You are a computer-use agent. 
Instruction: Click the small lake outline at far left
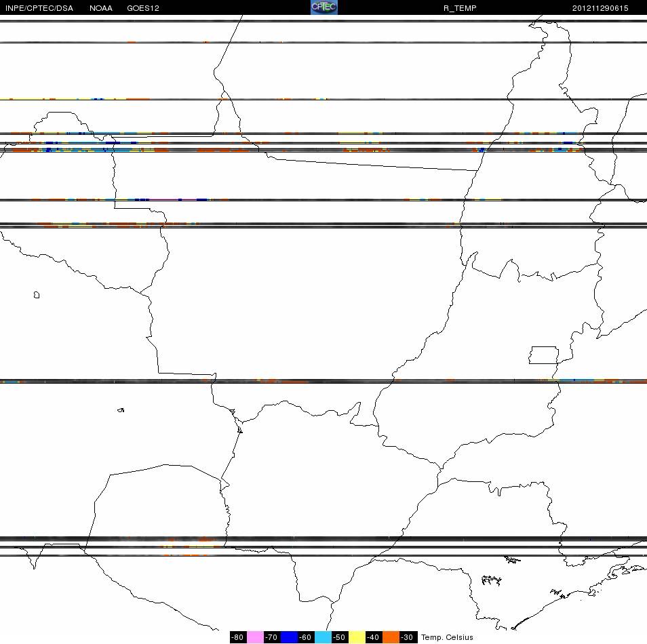(37, 295)
